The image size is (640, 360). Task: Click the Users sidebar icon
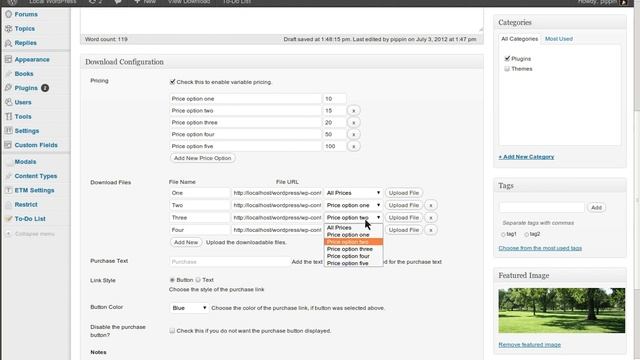[x=8, y=102]
